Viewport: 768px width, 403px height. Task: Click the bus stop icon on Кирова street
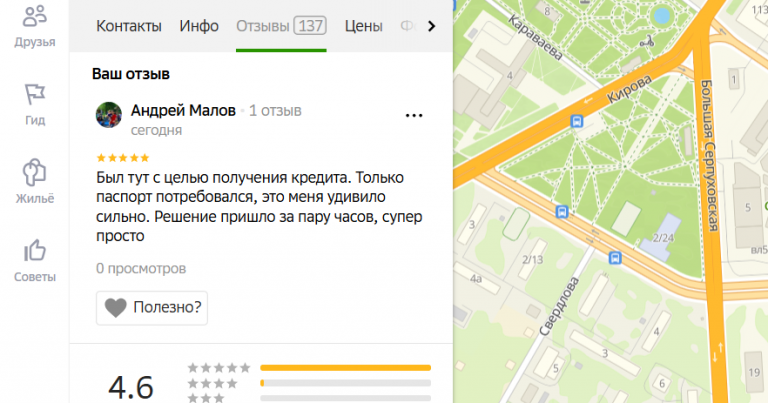click(x=577, y=121)
